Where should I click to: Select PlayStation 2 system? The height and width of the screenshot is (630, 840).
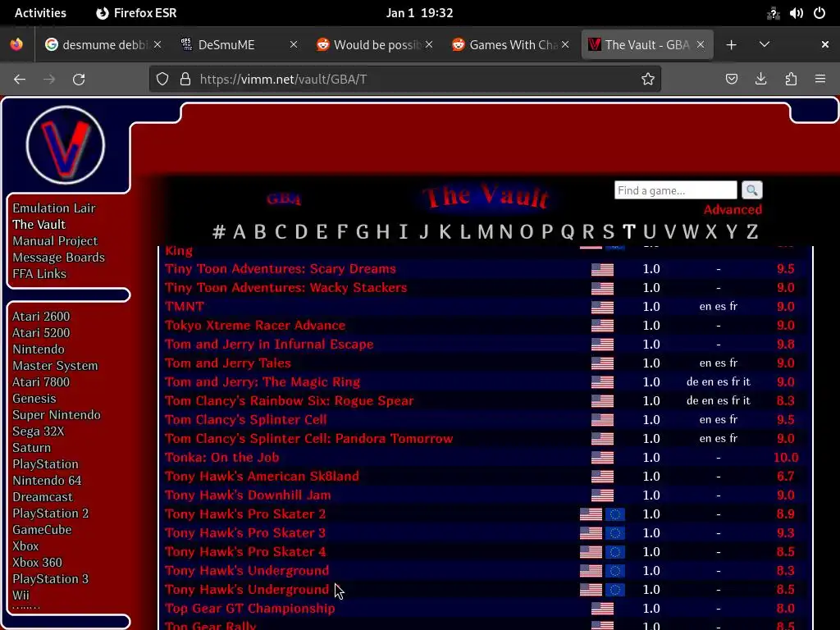click(50, 514)
